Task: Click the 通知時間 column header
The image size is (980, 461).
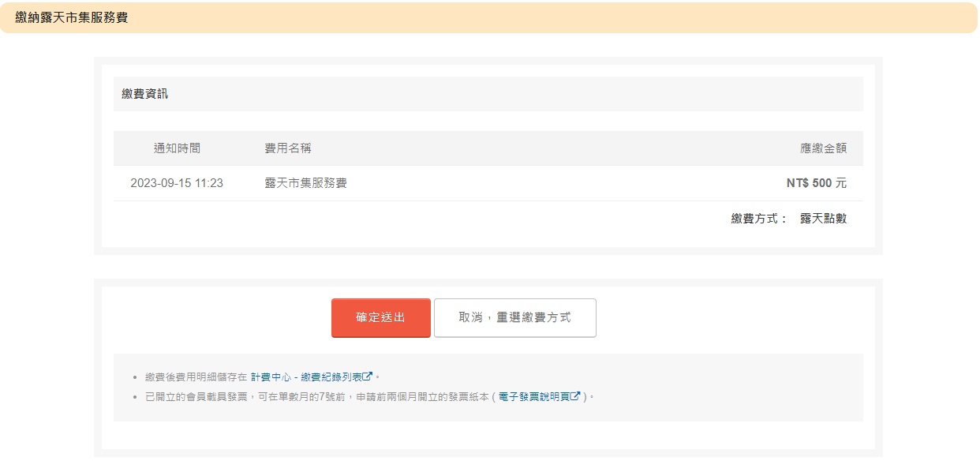Action: pyautogui.click(x=177, y=148)
